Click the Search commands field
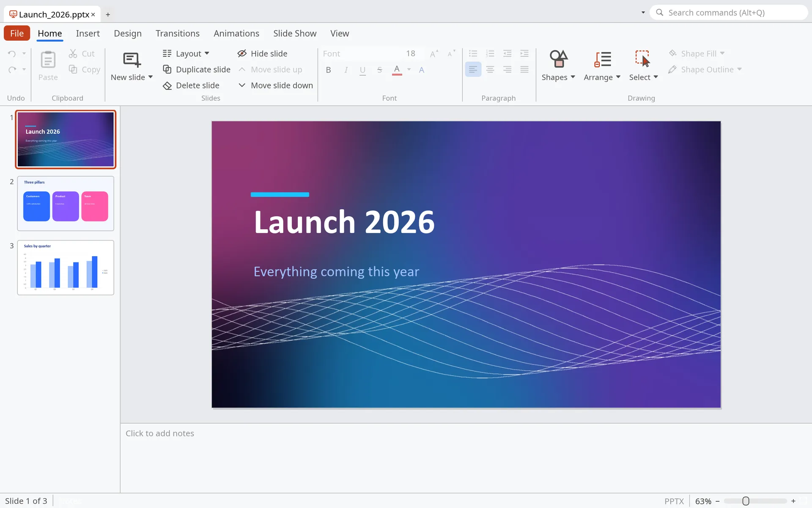 click(729, 13)
